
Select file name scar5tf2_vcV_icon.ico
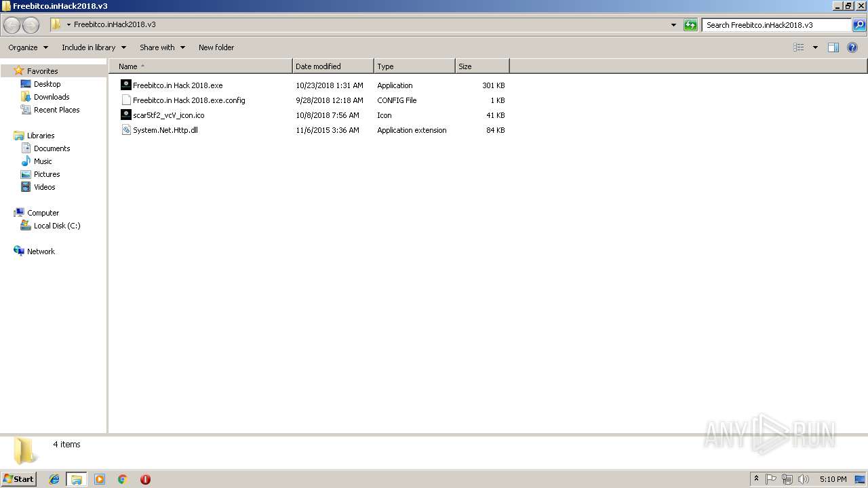click(x=169, y=115)
